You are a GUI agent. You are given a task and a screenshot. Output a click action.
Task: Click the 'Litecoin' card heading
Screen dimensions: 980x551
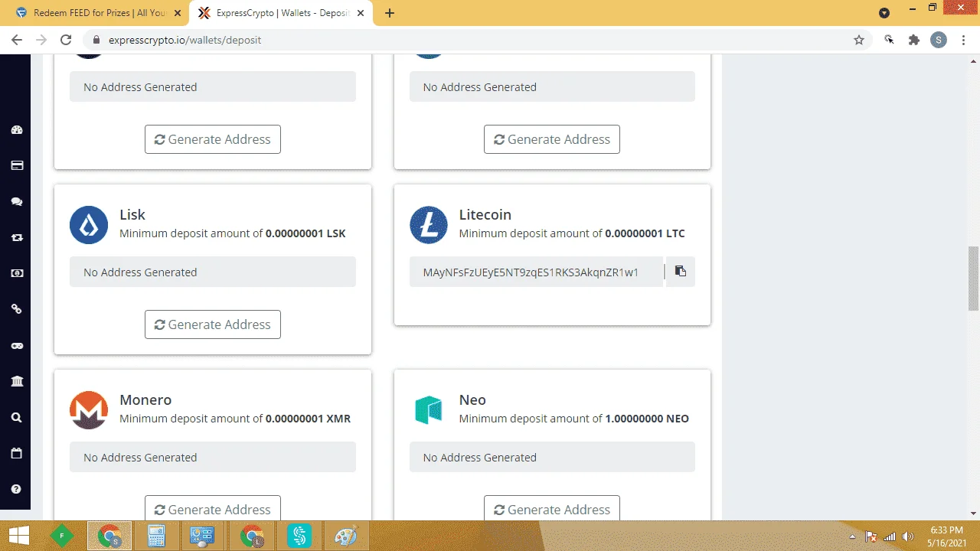click(485, 215)
